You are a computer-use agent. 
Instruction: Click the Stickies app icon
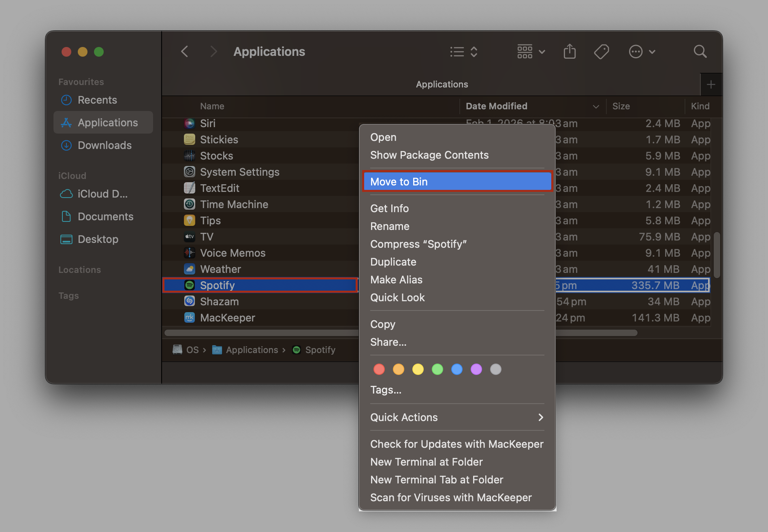[x=190, y=139]
